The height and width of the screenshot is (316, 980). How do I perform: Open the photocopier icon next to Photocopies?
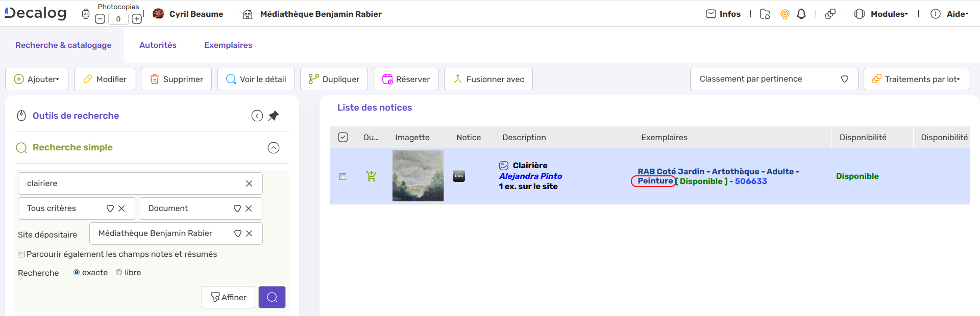(x=86, y=14)
